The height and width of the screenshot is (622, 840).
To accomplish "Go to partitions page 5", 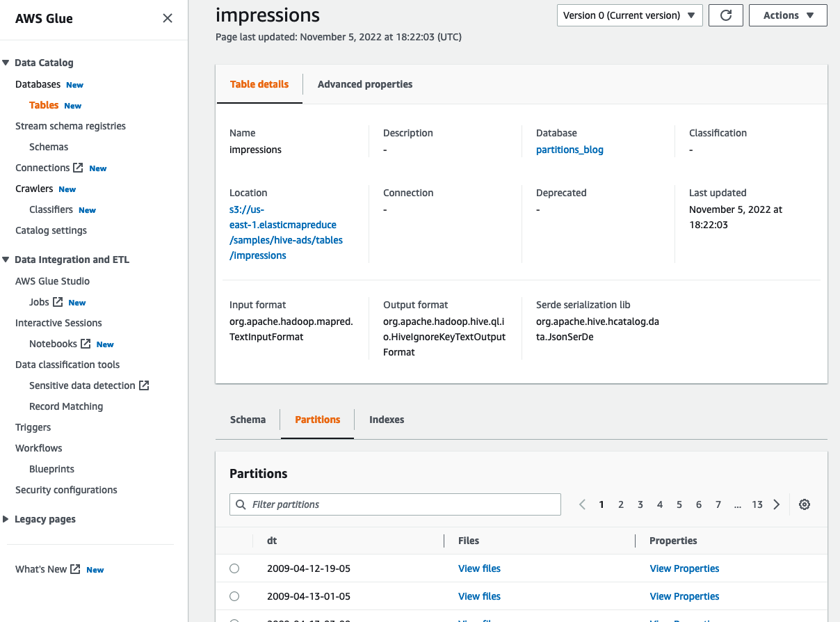I will point(679,504).
